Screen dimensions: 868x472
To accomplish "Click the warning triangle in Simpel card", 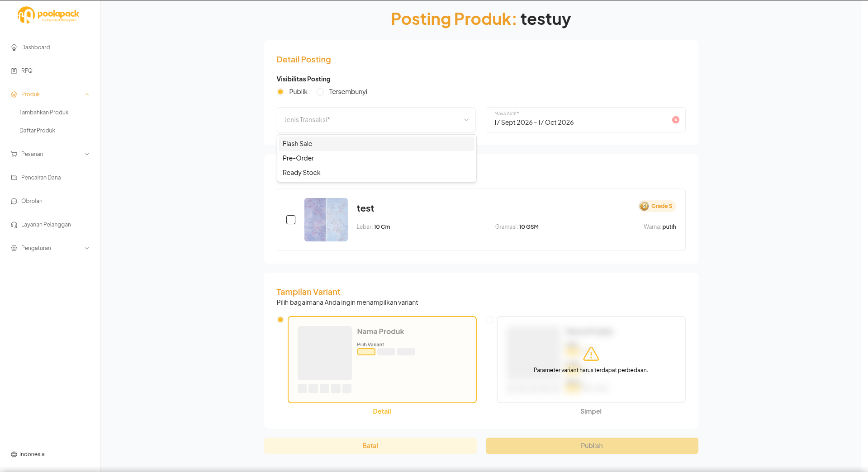I will coord(591,354).
